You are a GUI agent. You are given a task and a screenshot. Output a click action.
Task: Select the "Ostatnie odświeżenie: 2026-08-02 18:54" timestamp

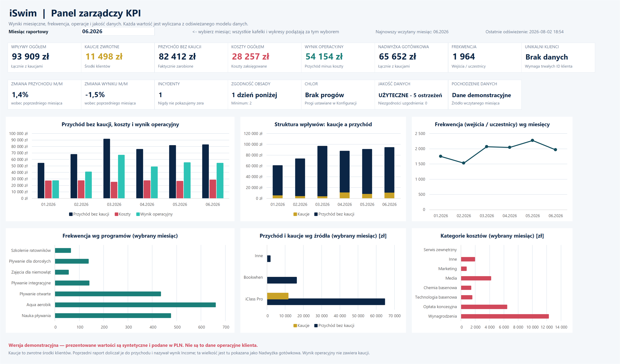(x=524, y=32)
